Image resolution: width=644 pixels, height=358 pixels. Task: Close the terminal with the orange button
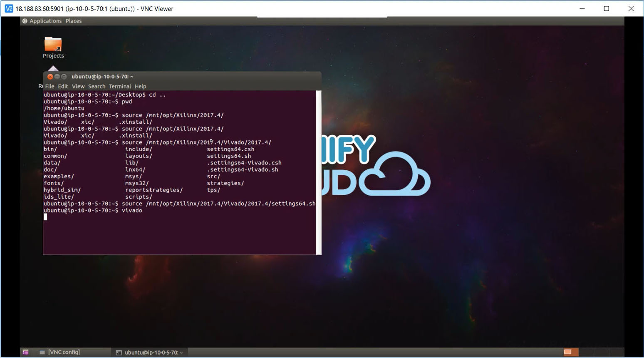[x=50, y=77]
